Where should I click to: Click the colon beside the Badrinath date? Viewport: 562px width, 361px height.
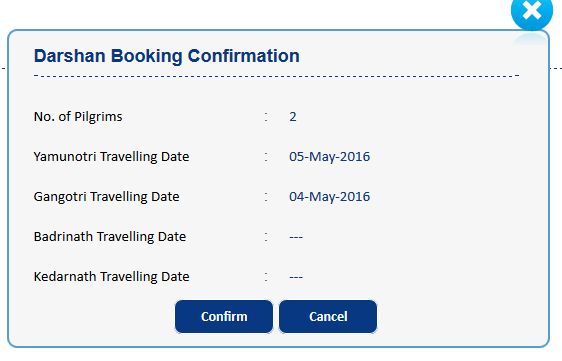pyautogui.click(x=266, y=237)
